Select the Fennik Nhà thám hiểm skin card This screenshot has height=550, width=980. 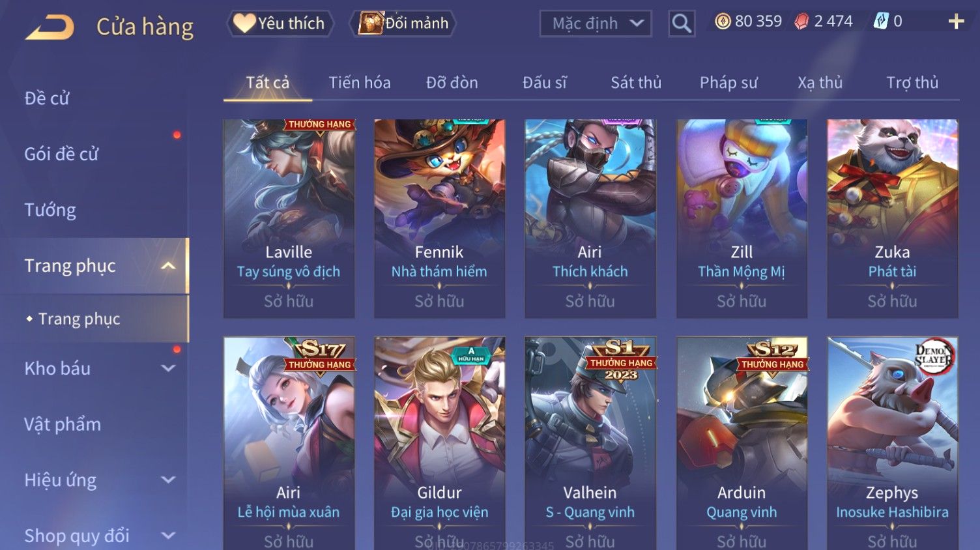pos(439,218)
